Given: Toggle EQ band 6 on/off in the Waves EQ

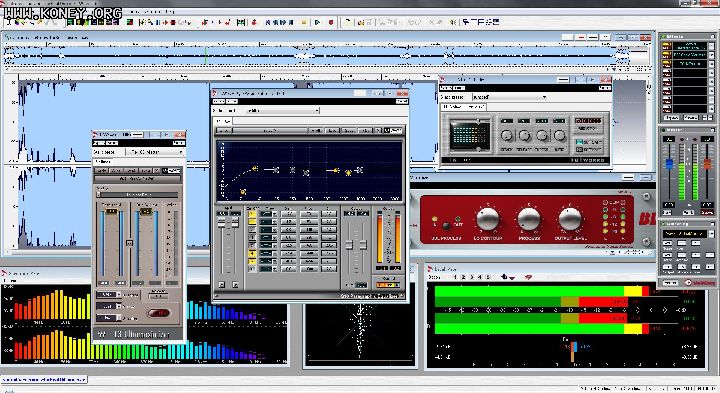Looking at the screenshot, I should point(252,253).
